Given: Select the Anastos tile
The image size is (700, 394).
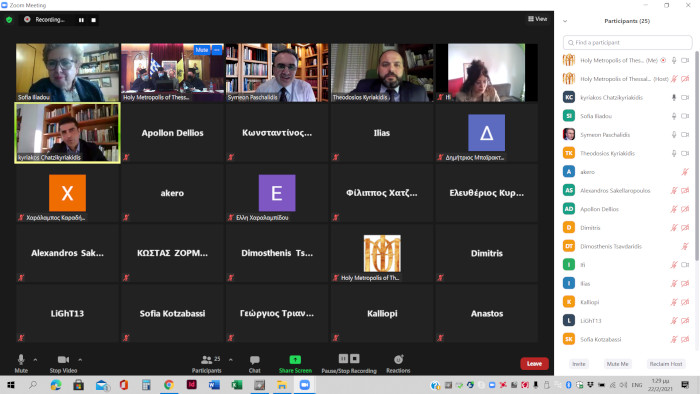Looking at the screenshot, I should [x=487, y=313].
